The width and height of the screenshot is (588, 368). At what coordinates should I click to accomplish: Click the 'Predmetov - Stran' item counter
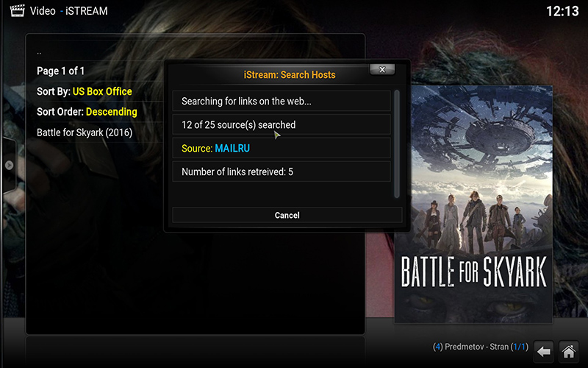pyautogui.click(x=480, y=346)
